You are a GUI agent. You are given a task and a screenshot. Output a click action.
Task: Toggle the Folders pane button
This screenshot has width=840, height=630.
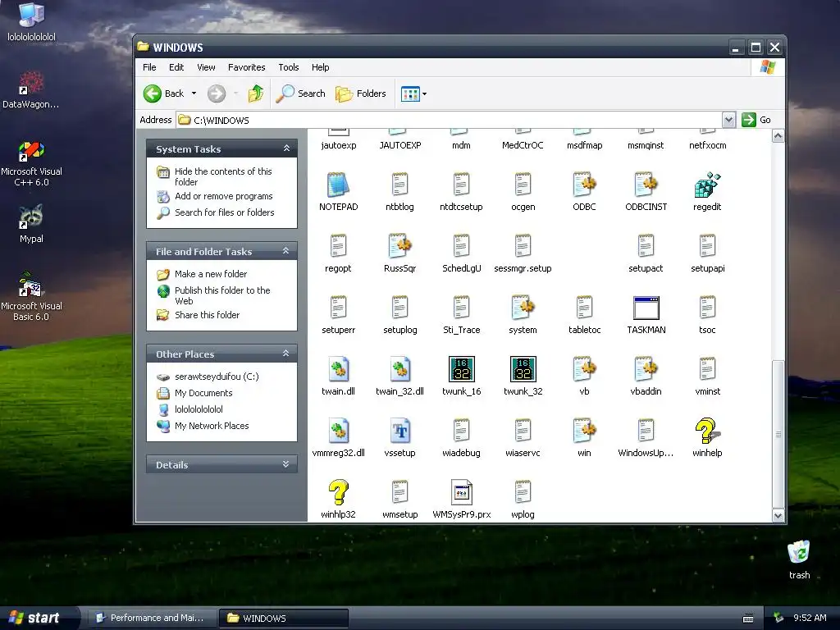click(361, 94)
